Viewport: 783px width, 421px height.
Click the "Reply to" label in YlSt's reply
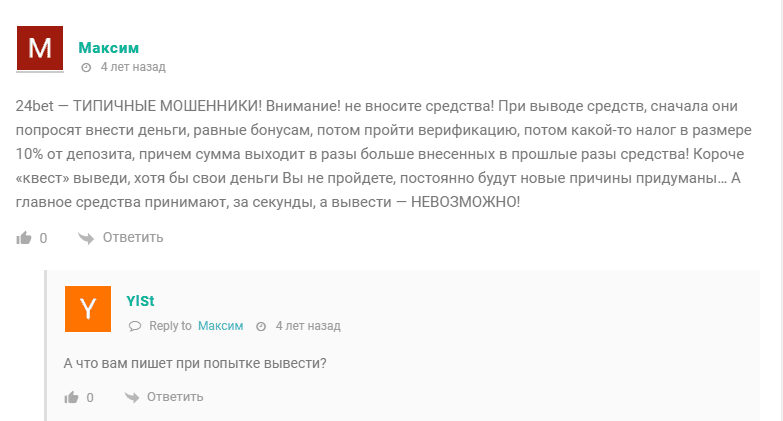tap(170, 326)
